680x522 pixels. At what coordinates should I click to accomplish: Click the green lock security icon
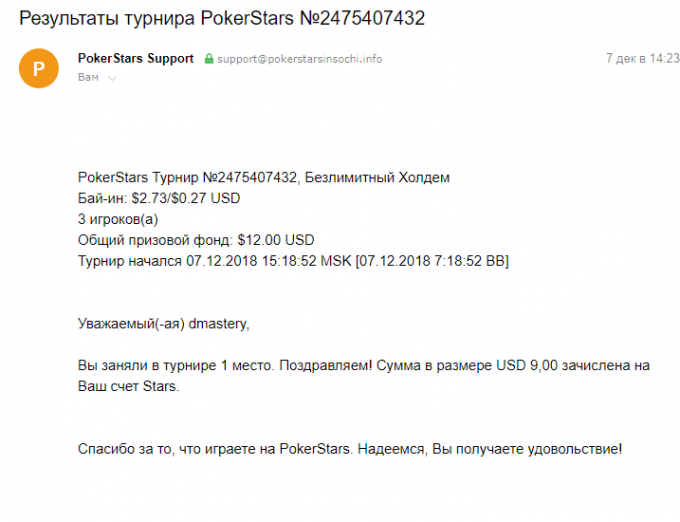[209, 59]
